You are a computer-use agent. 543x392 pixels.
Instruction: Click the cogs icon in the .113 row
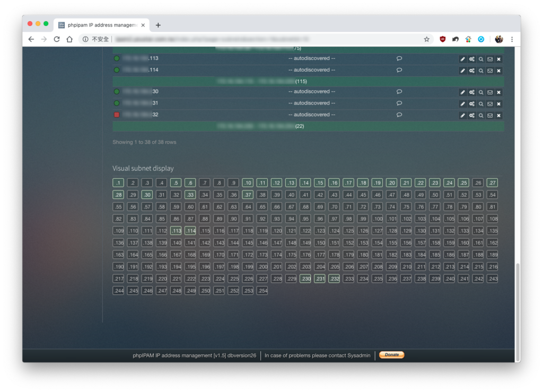click(x=471, y=59)
